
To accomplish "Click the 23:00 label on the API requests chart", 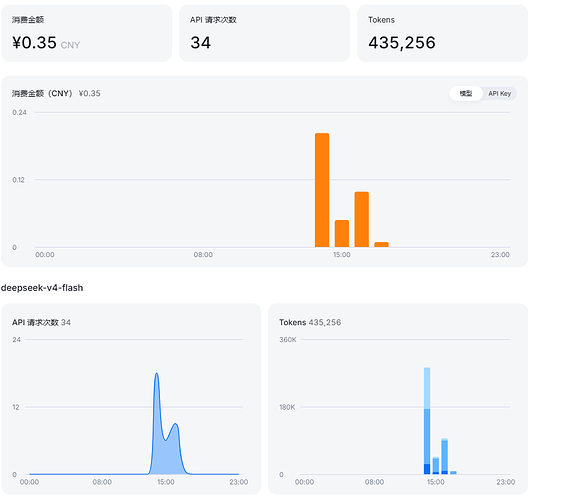I will (239, 482).
